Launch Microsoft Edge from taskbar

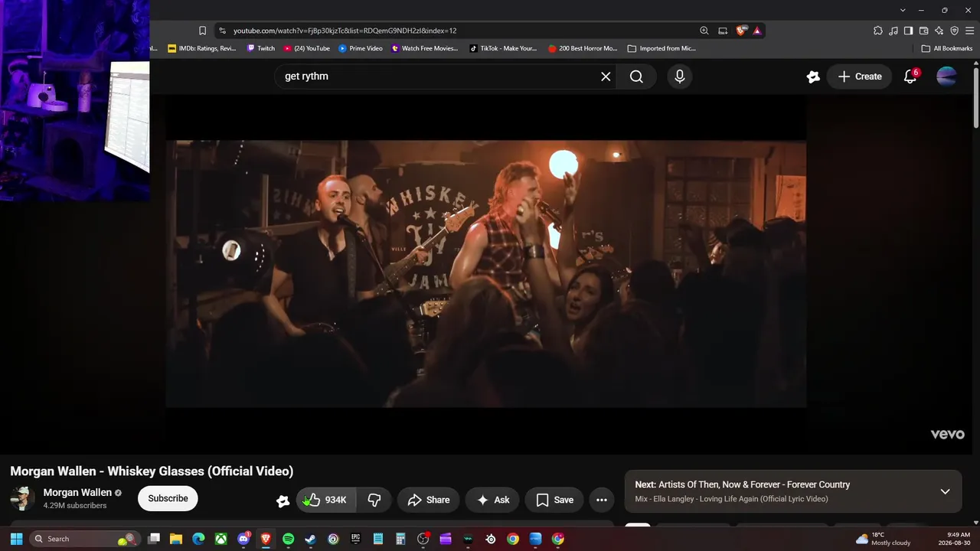click(198, 539)
